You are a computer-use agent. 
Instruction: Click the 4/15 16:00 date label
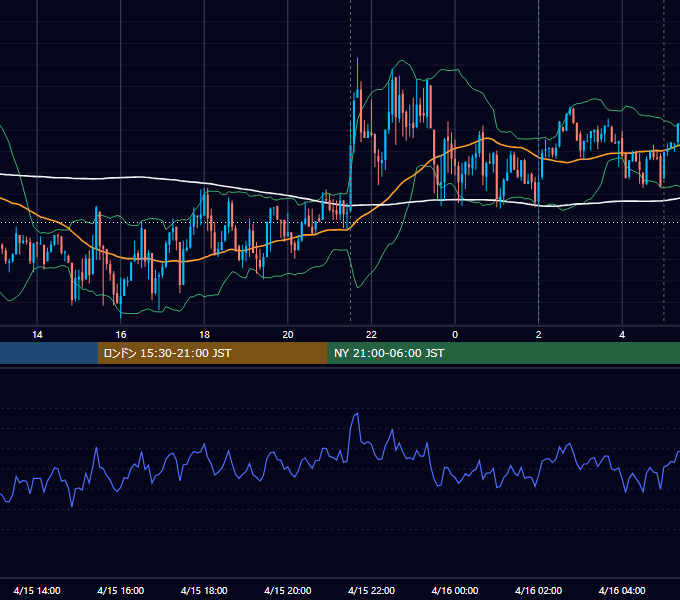click(x=121, y=590)
